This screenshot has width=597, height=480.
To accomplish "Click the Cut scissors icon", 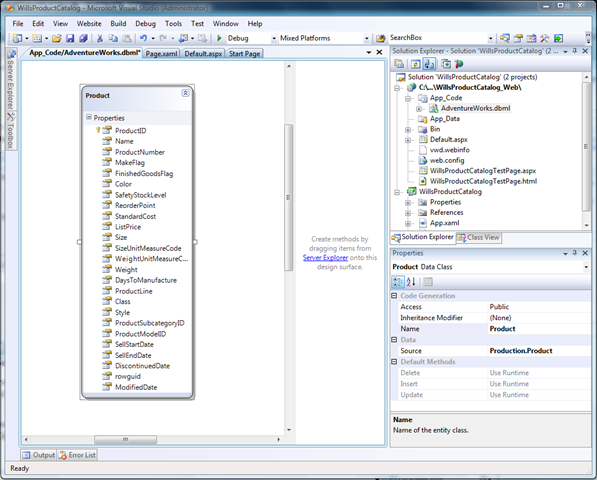I will [100, 38].
